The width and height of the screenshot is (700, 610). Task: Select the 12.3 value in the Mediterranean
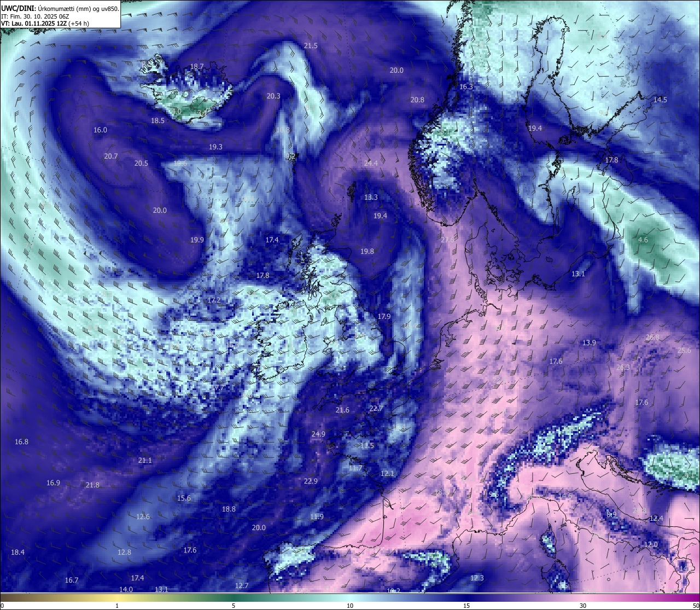[x=477, y=578]
